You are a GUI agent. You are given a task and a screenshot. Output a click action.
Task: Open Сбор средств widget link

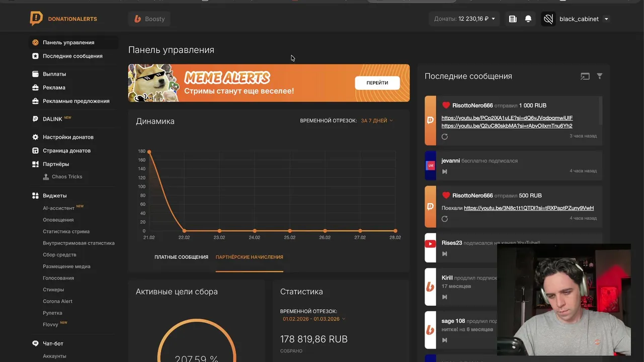pos(59,255)
